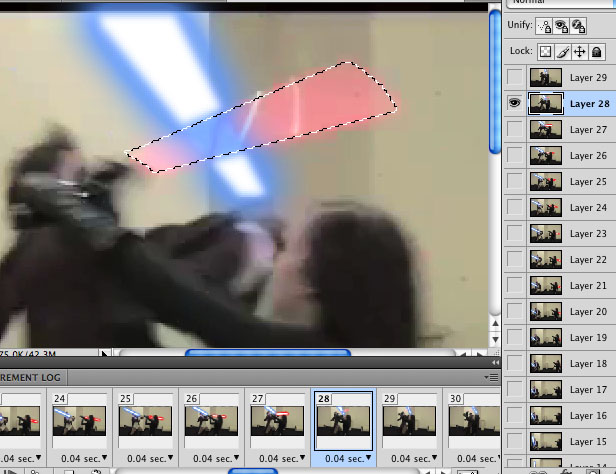Select animation frame 24 thumbnail
616x474 pixels.
point(79,421)
